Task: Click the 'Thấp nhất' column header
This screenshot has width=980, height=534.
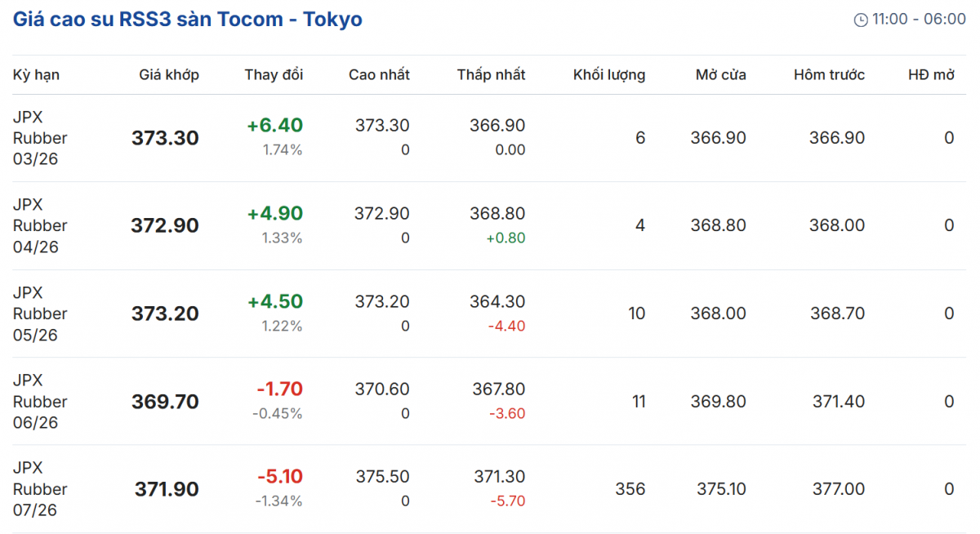Action: (491, 75)
